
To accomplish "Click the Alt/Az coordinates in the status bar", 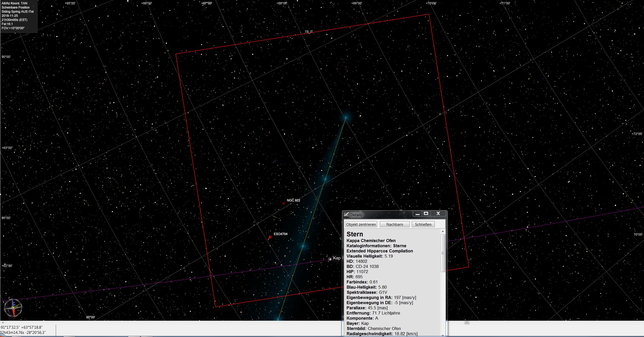I will [21, 327].
